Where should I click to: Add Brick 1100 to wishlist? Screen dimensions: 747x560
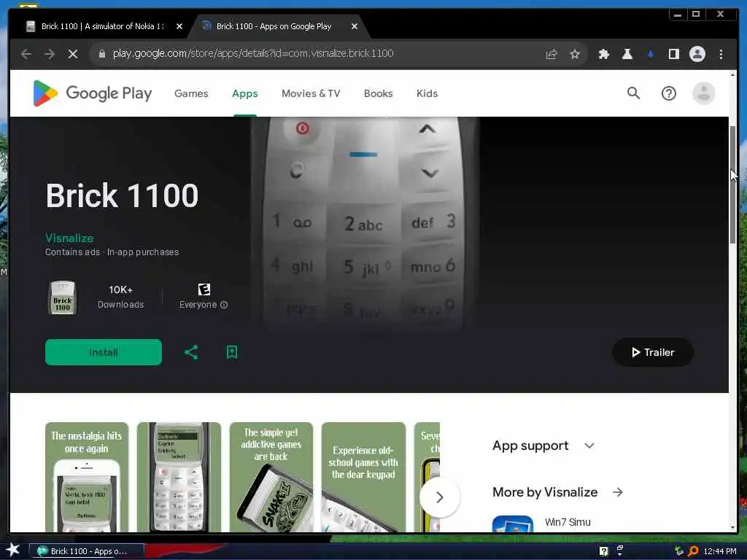pyautogui.click(x=231, y=352)
